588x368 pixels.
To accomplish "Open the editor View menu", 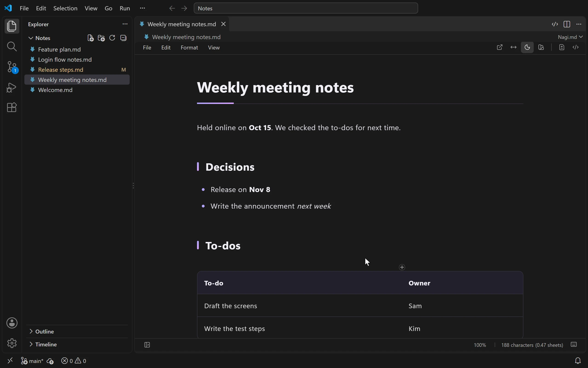I will (214, 47).
